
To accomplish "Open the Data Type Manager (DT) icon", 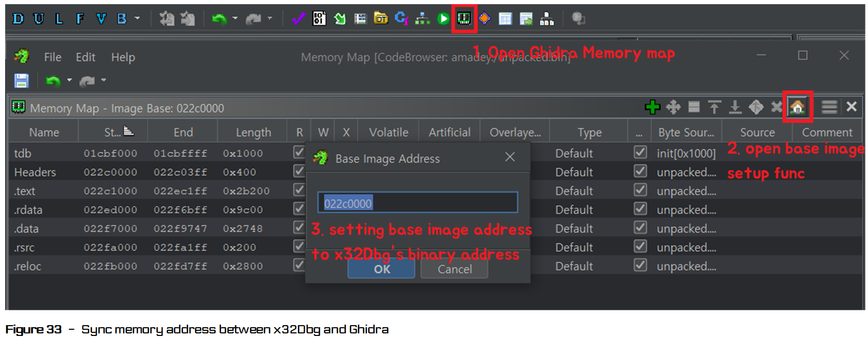I will pos(381,18).
